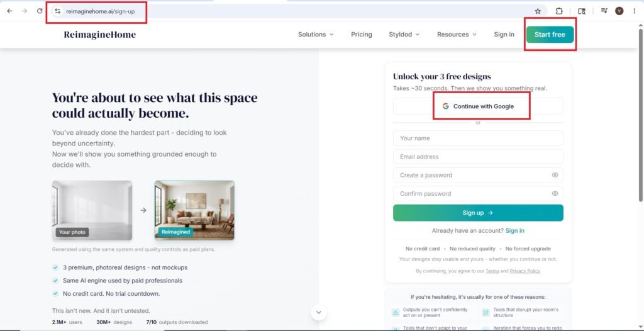Viewport: 644px width, 331px height.
Task: Expand the Styldod menu
Action: pos(404,35)
